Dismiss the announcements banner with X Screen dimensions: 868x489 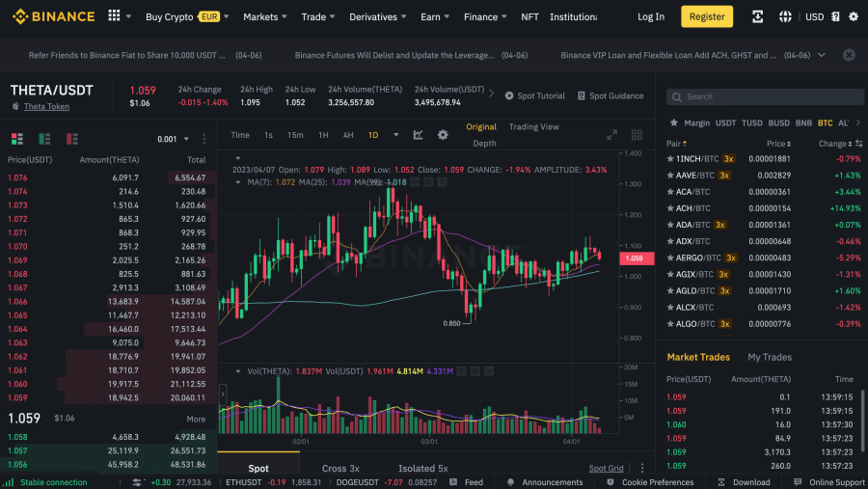[849, 55]
